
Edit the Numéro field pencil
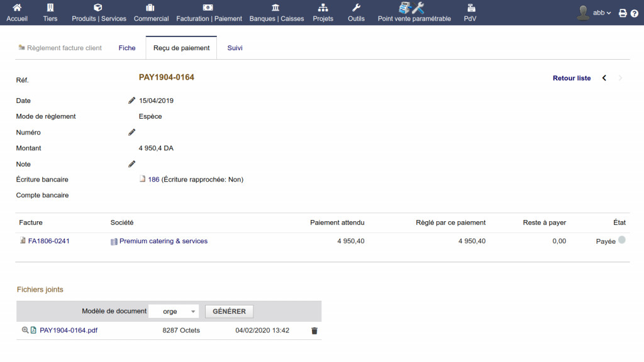[131, 132]
